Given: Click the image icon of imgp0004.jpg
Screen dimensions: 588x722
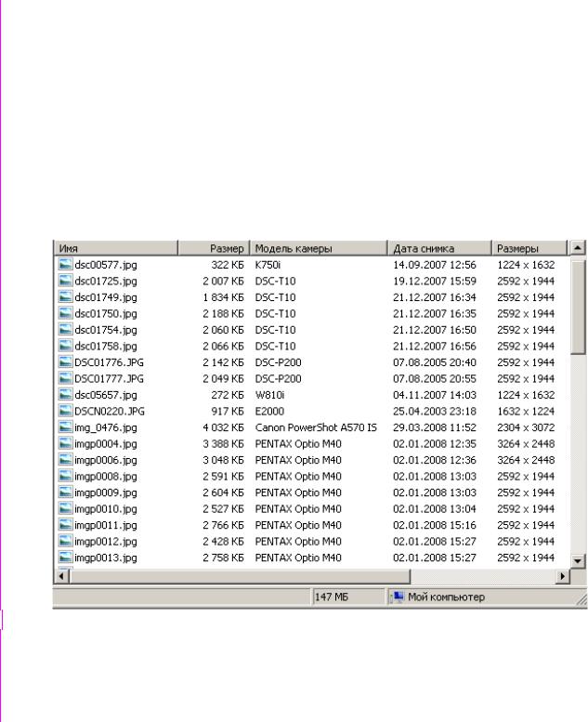Looking at the screenshot, I should (65, 443).
